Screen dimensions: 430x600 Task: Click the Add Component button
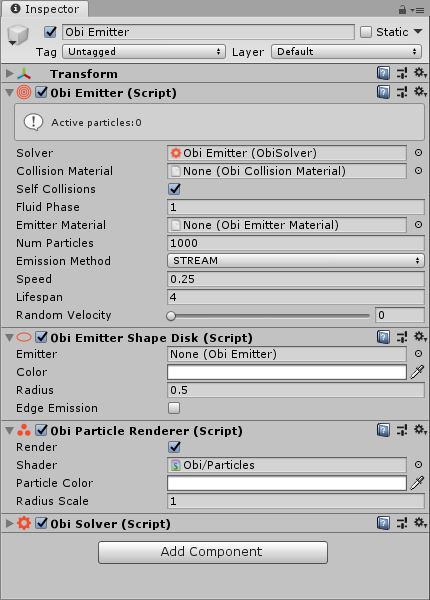[213, 552]
